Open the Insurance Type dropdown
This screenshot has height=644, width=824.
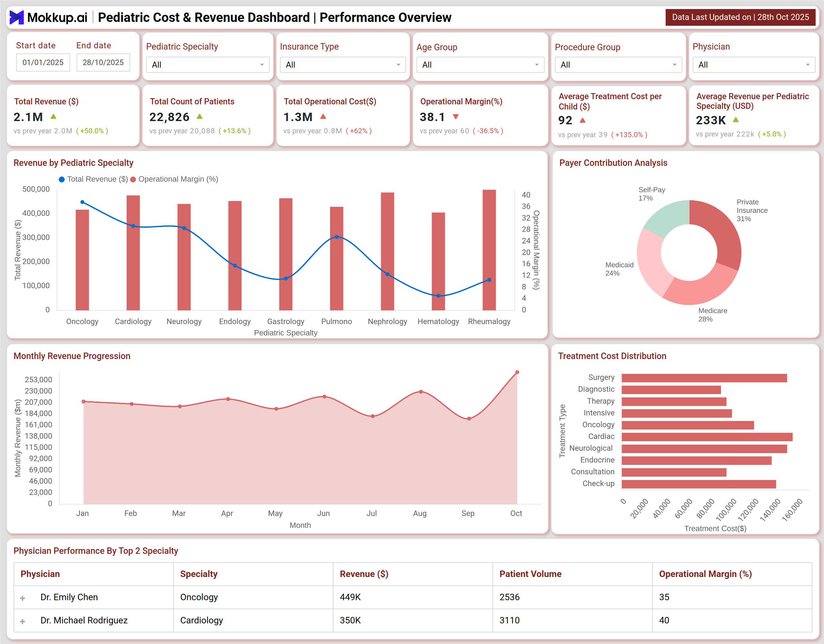[342, 64]
